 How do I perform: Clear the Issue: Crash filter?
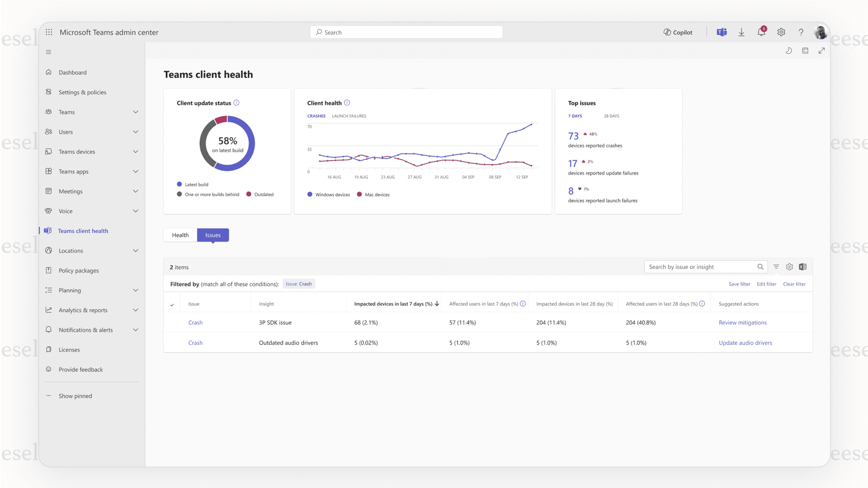coord(794,284)
